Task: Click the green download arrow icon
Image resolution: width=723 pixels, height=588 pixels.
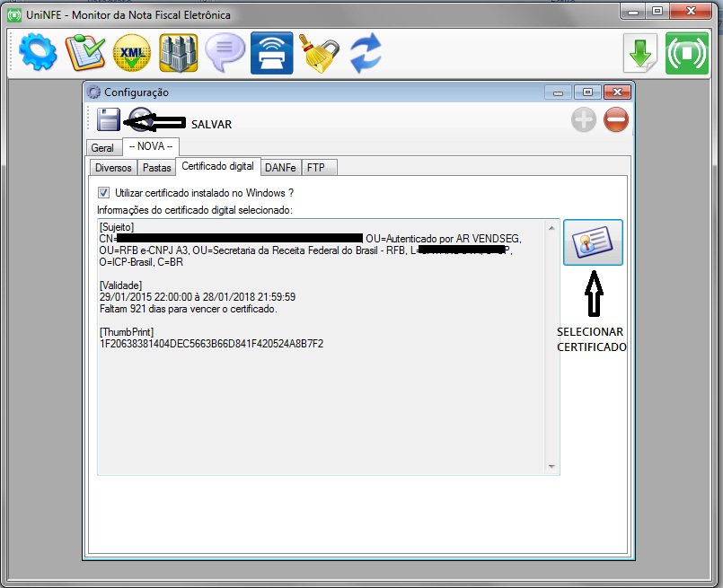Action: point(640,53)
